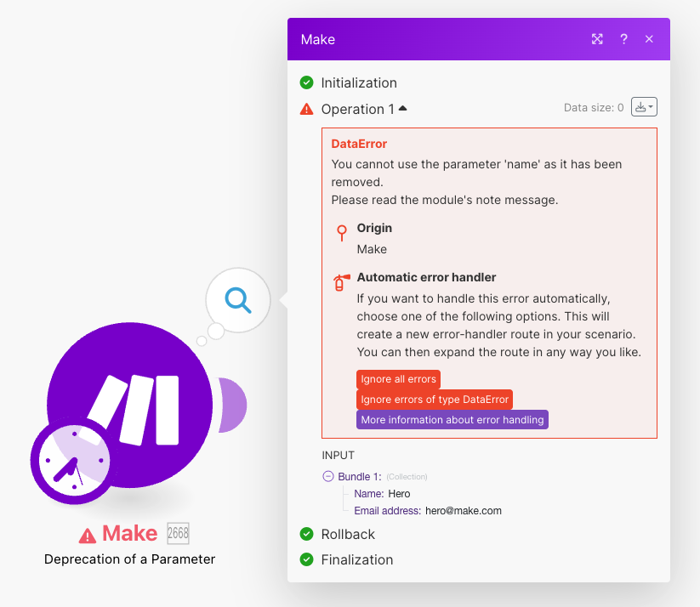Open the clock schedule icon on module
Viewport: 700px width, 607px height.
[x=74, y=461]
